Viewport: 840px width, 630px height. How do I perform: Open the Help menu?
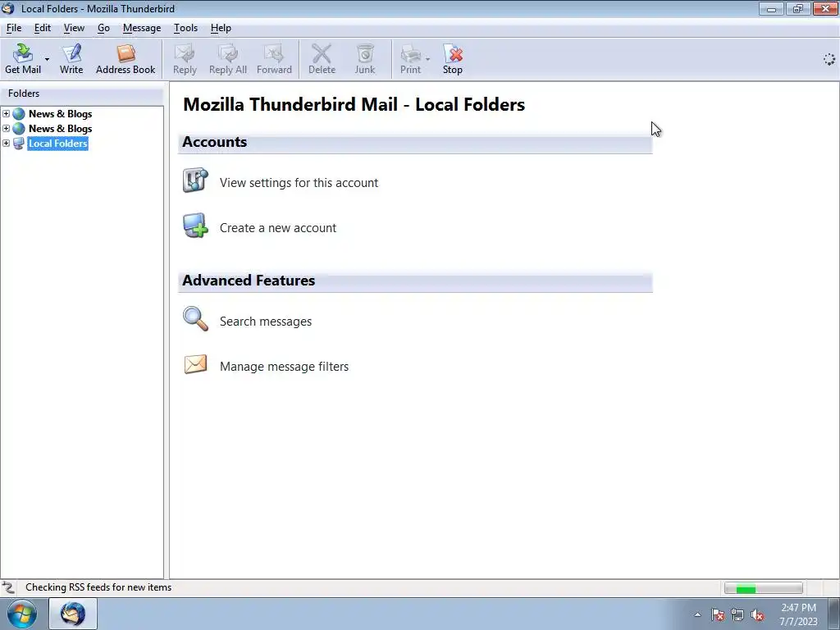click(x=221, y=28)
